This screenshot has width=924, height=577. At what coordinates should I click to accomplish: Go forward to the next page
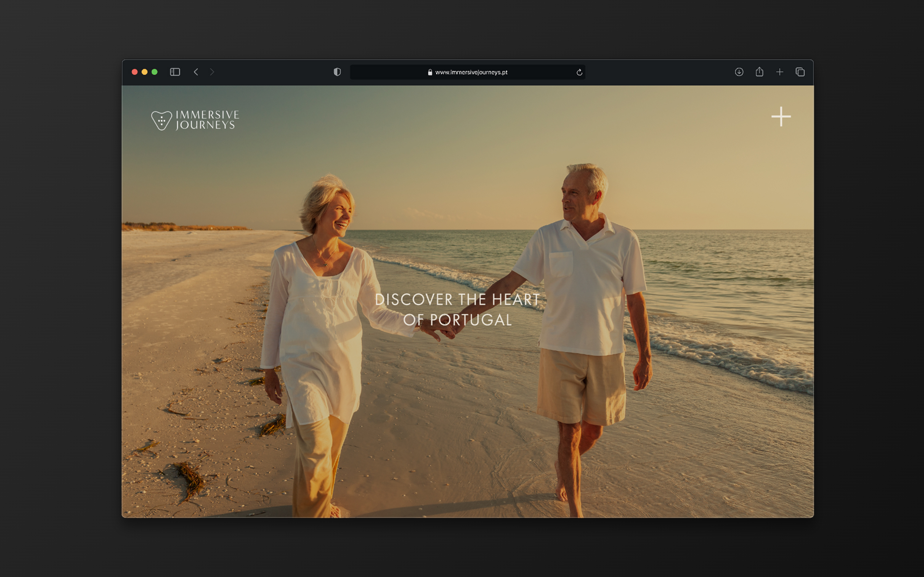[212, 72]
